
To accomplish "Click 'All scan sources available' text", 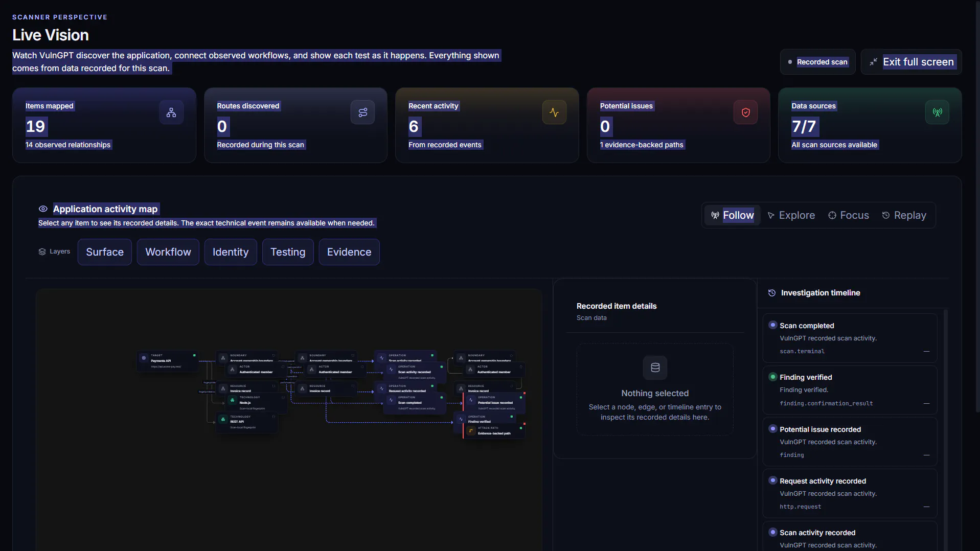I will tap(834, 145).
